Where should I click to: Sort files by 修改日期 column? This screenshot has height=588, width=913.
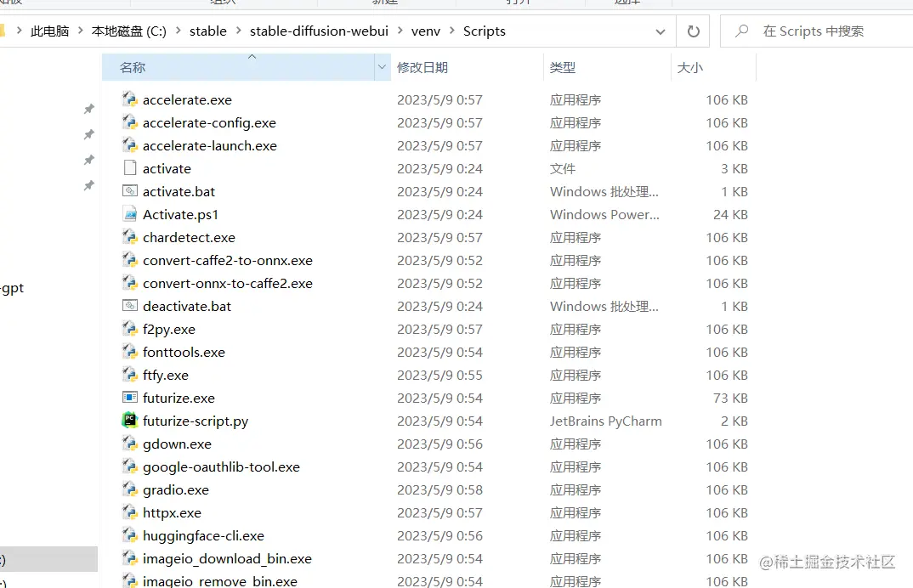coord(467,67)
